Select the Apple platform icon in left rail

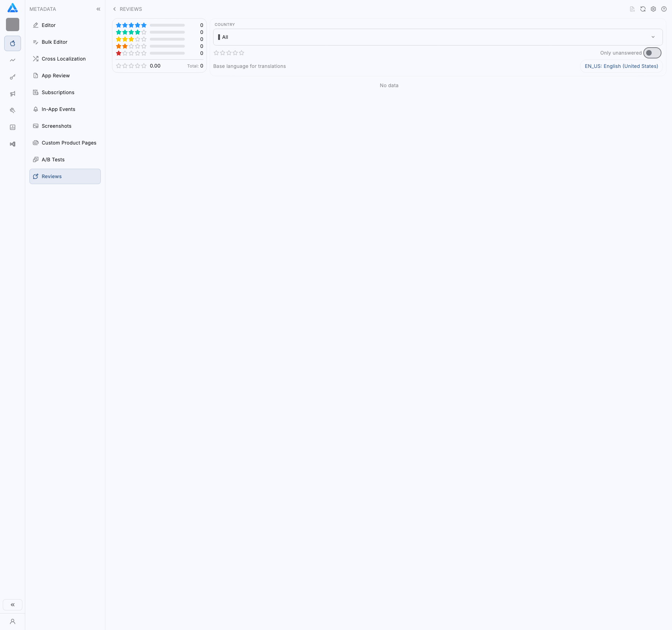click(13, 43)
